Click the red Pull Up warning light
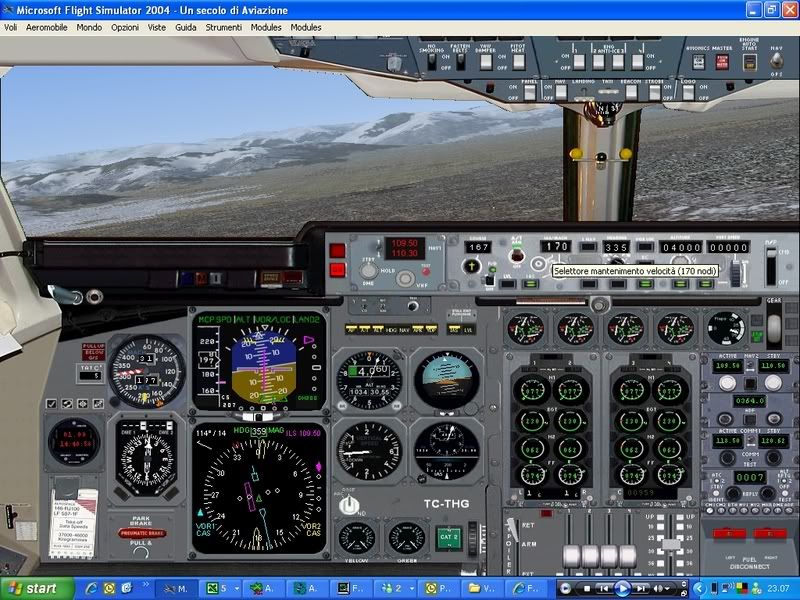 93,352
